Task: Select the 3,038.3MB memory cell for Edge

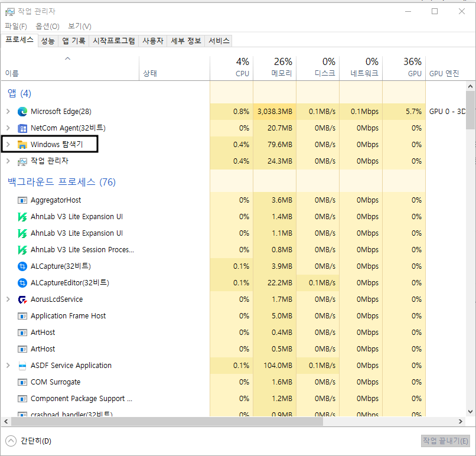Action: tap(275, 112)
